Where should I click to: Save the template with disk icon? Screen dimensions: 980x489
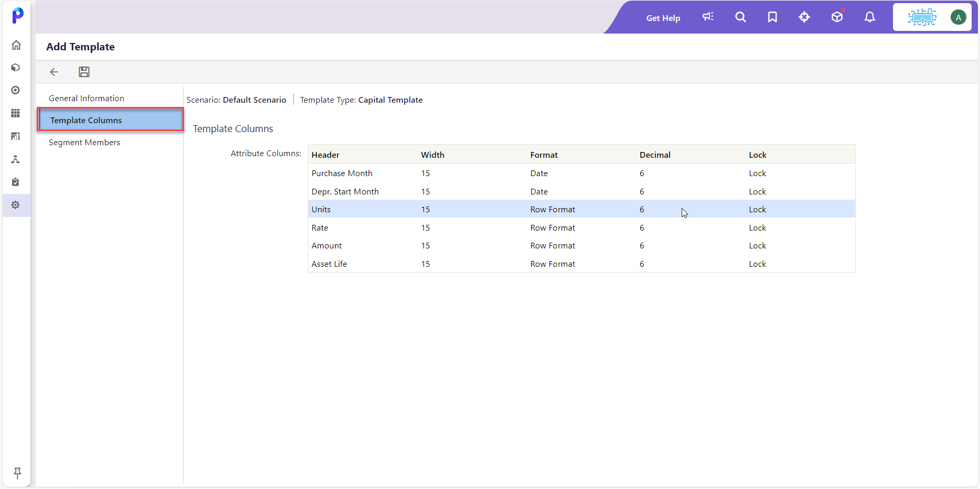[84, 72]
